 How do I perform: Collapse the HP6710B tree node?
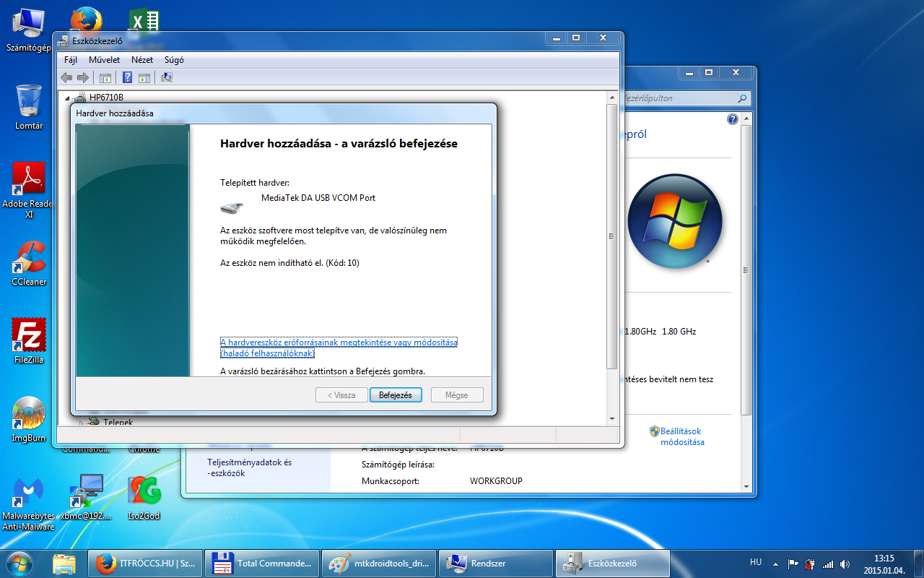(68, 98)
